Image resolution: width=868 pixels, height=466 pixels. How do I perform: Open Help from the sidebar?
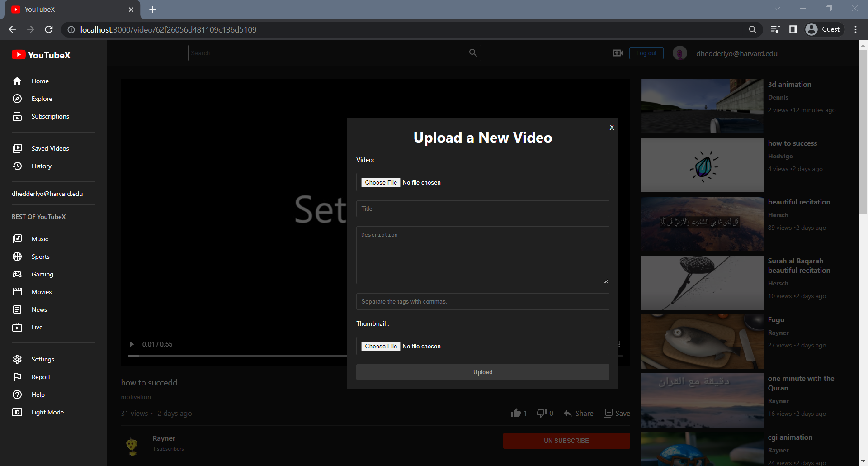click(38, 395)
